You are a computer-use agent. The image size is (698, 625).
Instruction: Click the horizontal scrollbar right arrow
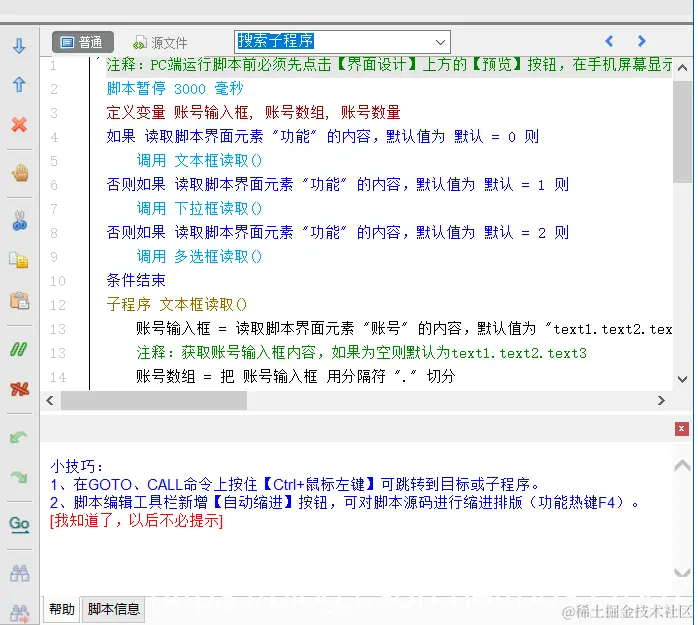pyautogui.click(x=661, y=401)
